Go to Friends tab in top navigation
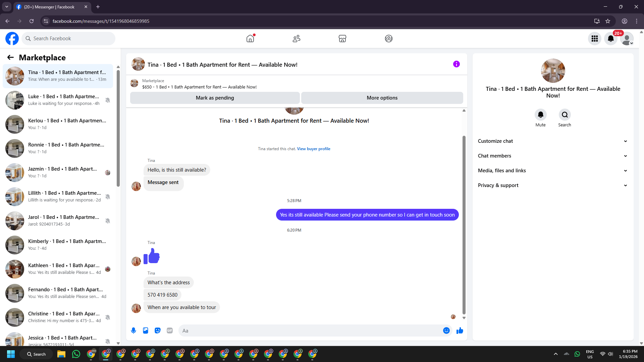 pos(296,39)
